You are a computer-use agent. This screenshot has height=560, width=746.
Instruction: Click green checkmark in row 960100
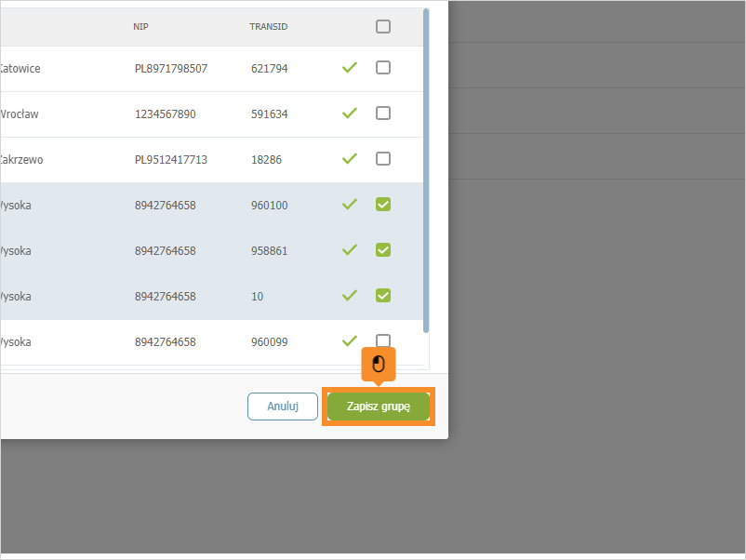click(x=350, y=205)
